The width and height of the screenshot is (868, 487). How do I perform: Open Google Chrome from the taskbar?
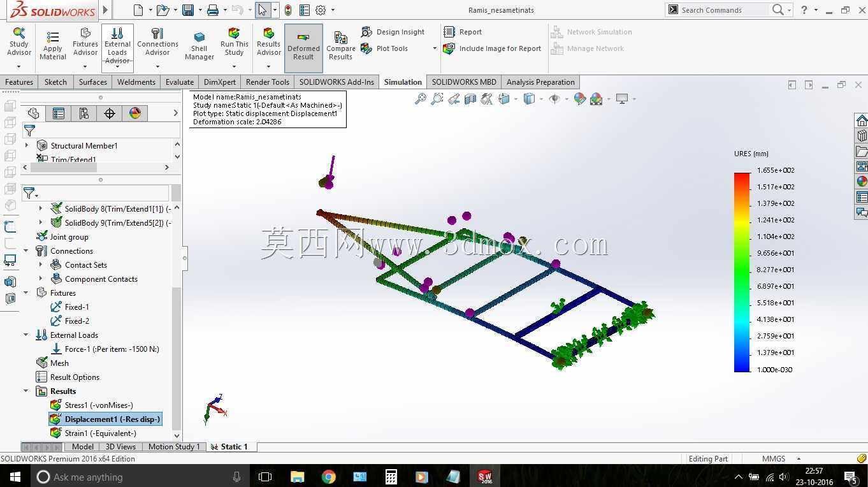tap(329, 477)
